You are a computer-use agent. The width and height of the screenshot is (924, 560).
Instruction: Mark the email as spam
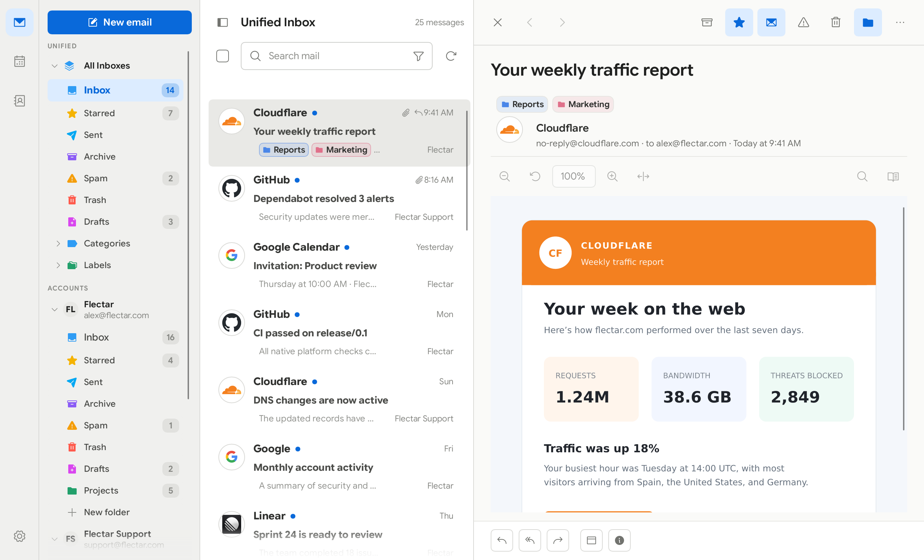[x=803, y=22]
